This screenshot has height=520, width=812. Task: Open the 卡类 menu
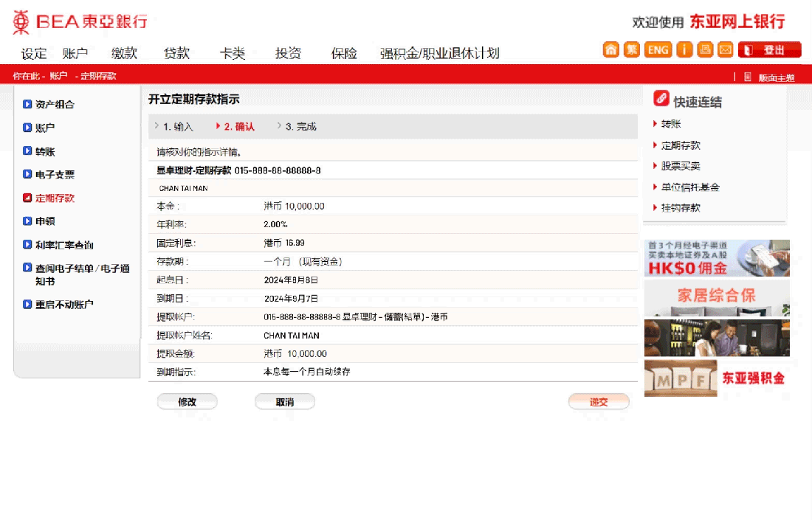233,53
